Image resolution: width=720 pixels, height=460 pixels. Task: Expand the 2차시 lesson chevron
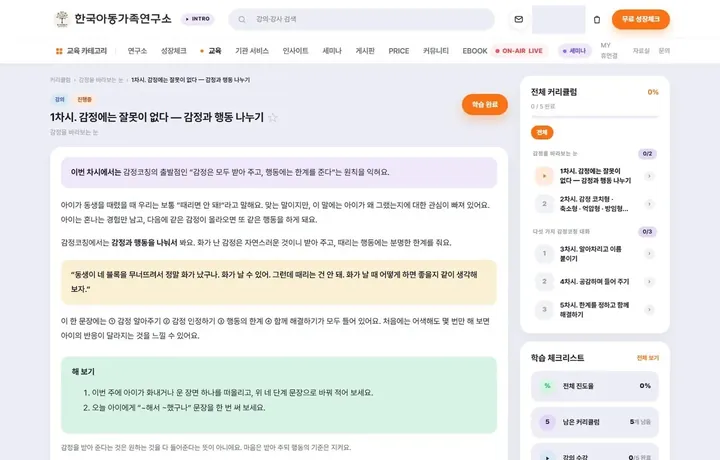pos(649,204)
